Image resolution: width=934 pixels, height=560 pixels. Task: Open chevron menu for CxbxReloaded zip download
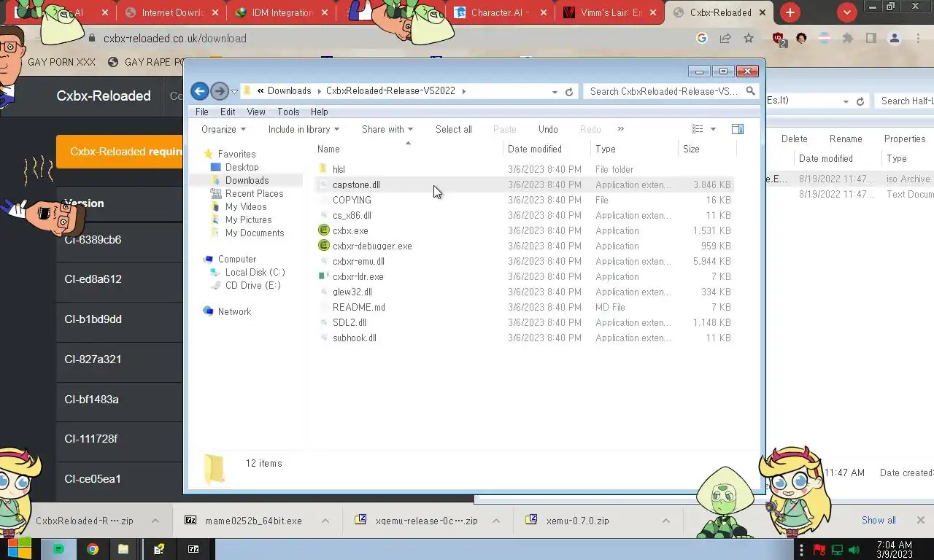[155, 521]
